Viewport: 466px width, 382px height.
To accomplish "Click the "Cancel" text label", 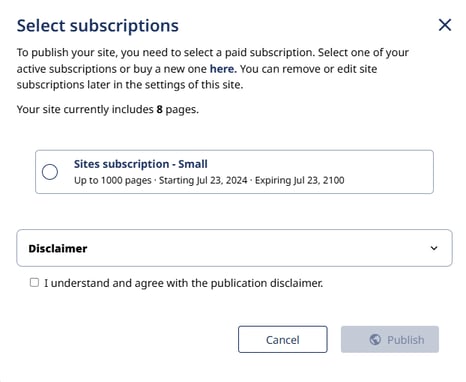I will tap(283, 340).
